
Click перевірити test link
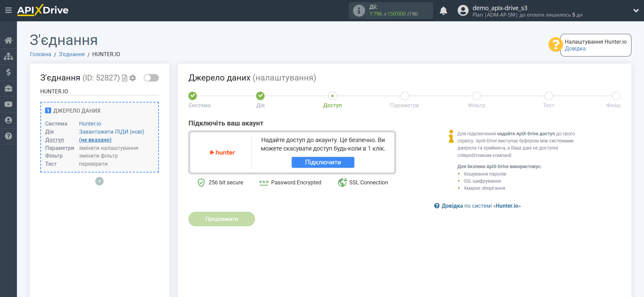[93, 164]
